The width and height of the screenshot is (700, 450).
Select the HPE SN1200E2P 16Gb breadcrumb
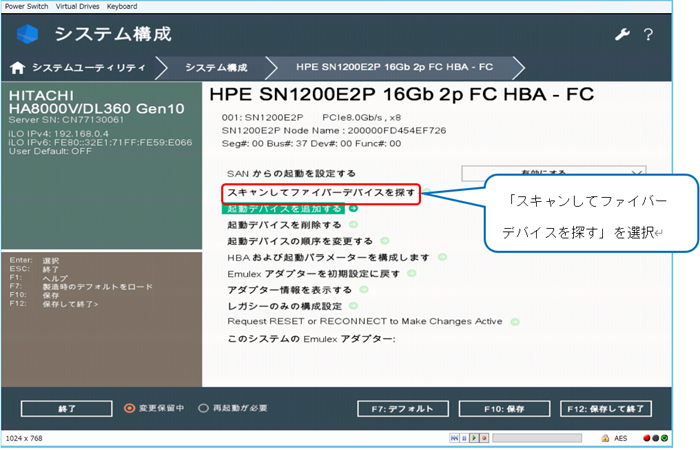(x=394, y=67)
